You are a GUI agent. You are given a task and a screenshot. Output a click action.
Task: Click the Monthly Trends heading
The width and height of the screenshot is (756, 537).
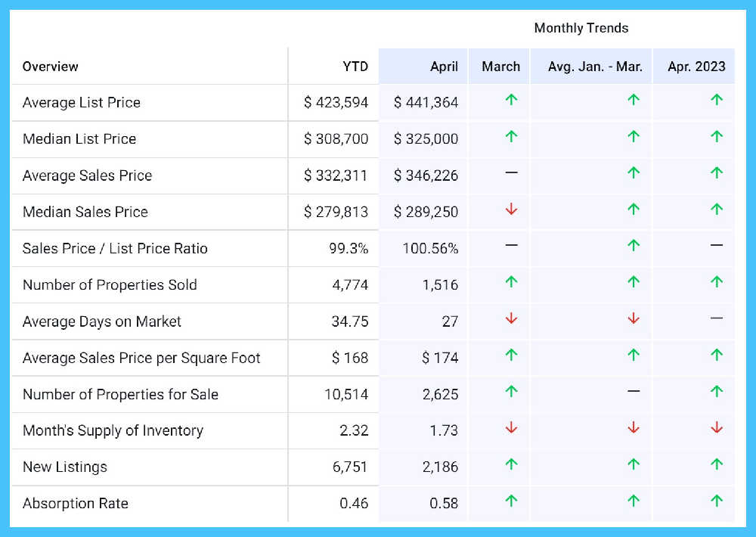pyautogui.click(x=581, y=28)
